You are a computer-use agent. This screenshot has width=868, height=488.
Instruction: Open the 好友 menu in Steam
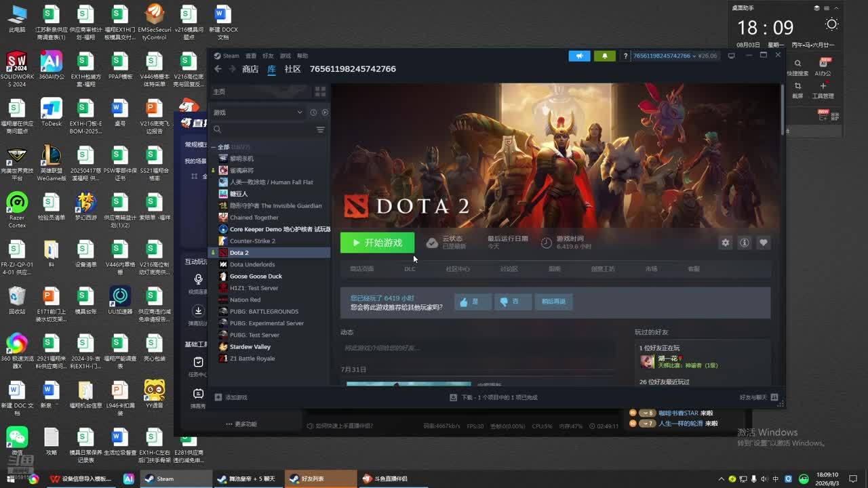(x=268, y=56)
